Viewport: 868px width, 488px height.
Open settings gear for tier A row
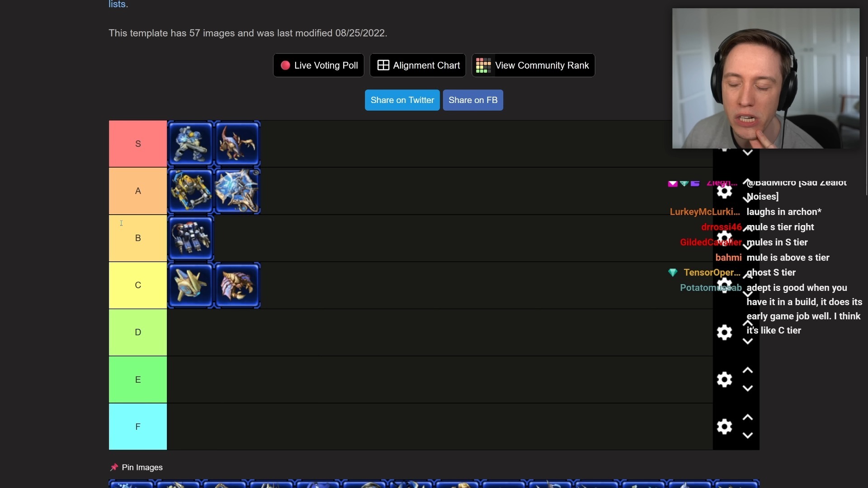724,191
